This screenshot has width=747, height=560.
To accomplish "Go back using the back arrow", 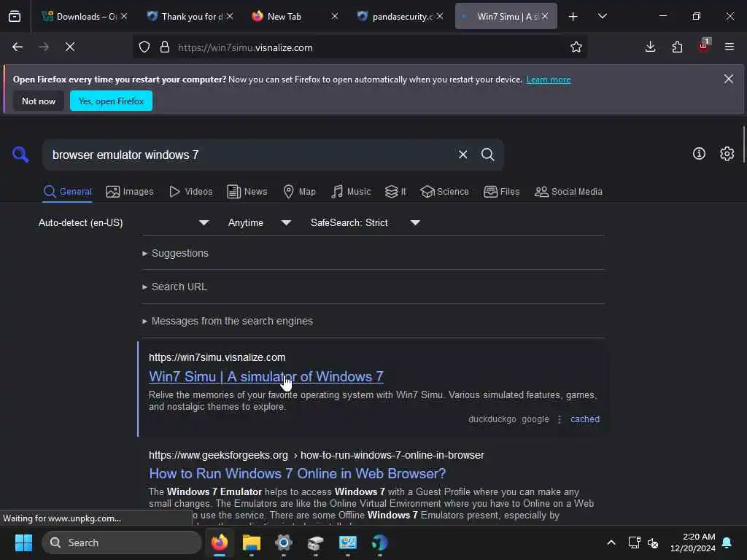I will coord(18,47).
